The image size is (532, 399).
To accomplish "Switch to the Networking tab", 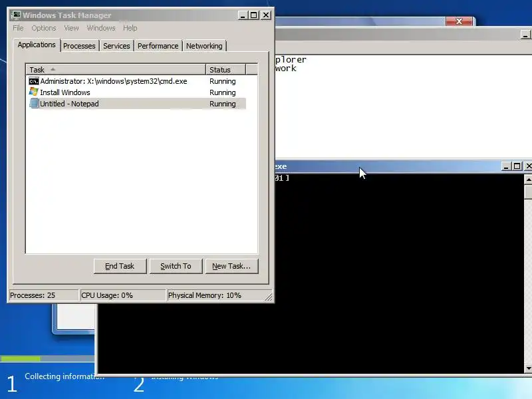I will pyautogui.click(x=204, y=46).
